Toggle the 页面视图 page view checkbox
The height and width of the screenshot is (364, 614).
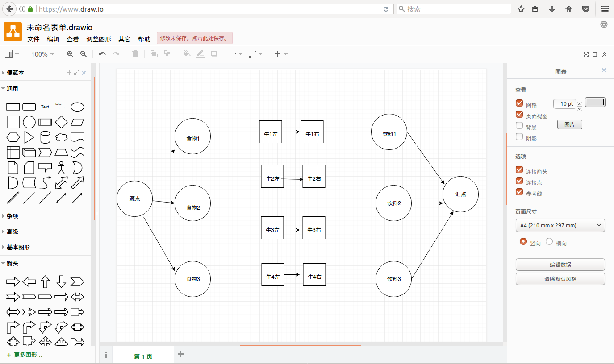[x=519, y=115]
